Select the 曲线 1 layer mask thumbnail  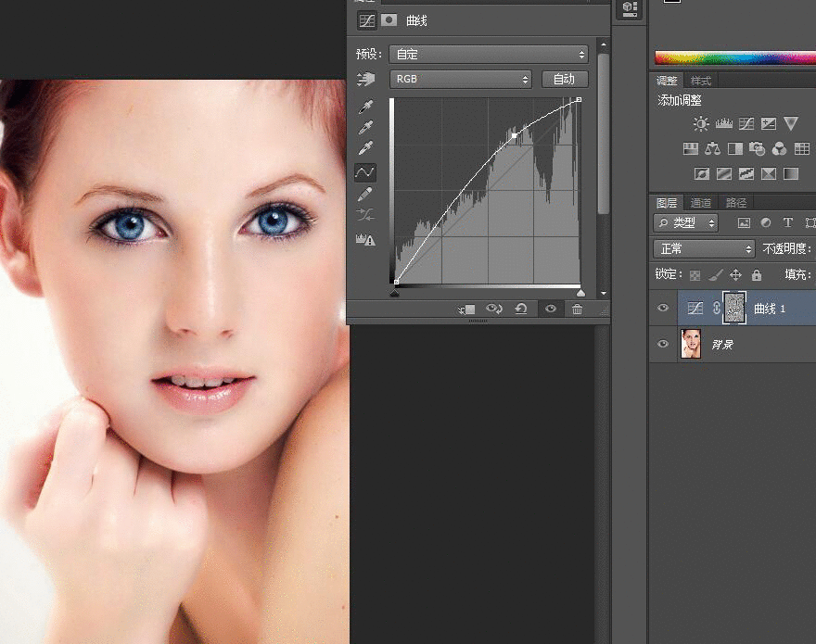(x=734, y=309)
